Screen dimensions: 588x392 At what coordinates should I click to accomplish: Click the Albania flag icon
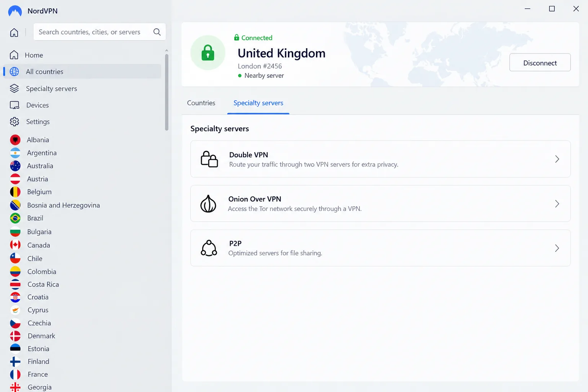click(15, 140)
